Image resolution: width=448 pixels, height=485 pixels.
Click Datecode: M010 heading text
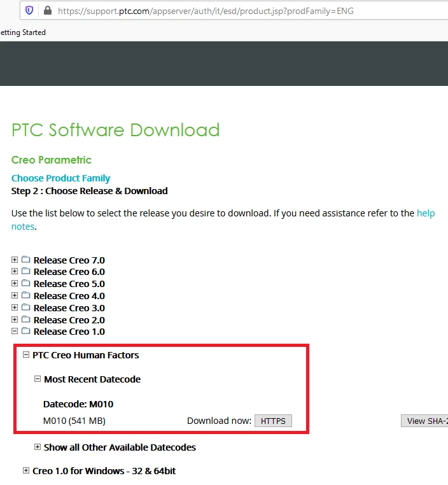point(78,404)
